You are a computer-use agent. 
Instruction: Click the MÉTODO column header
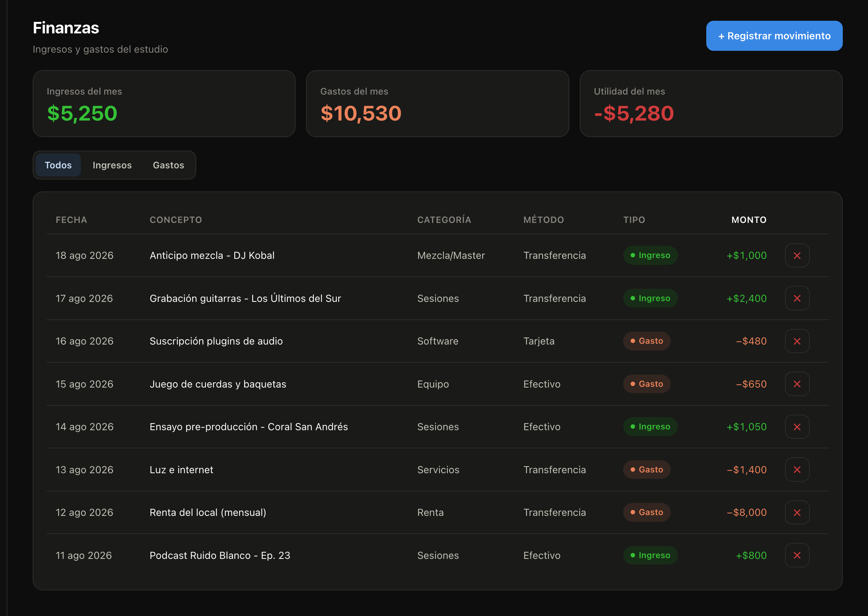coord(543,220)
